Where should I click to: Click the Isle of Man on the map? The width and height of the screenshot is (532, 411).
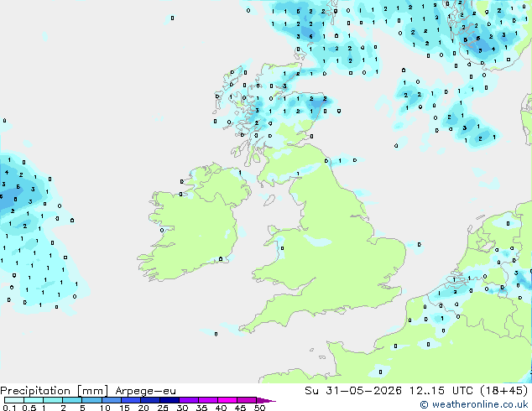(269, 200)
